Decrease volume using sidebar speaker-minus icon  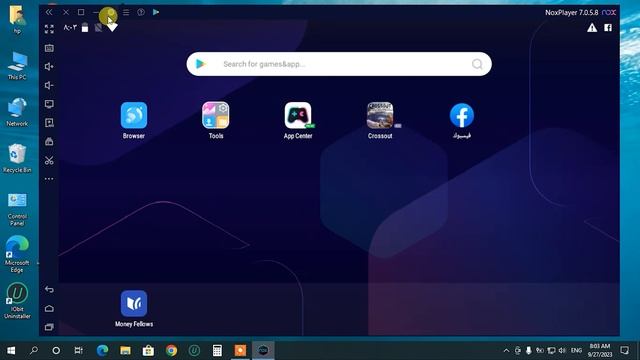coord(49,85)
